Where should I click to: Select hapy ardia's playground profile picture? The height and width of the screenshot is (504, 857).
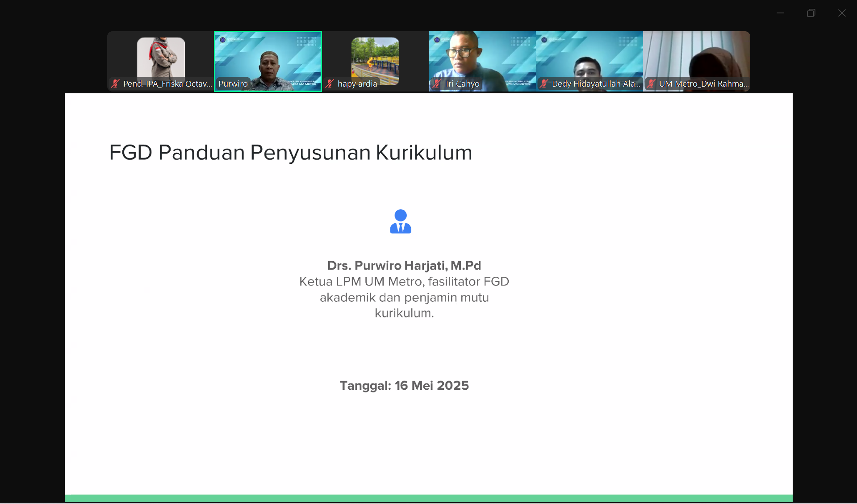tap(375, 58)
